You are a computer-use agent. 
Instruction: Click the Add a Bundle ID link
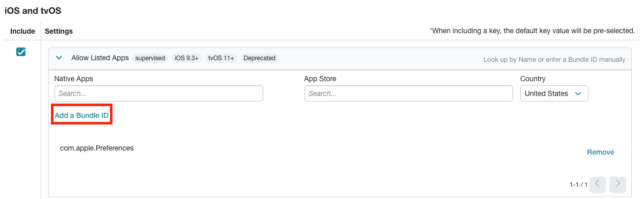tap(81, 115)
